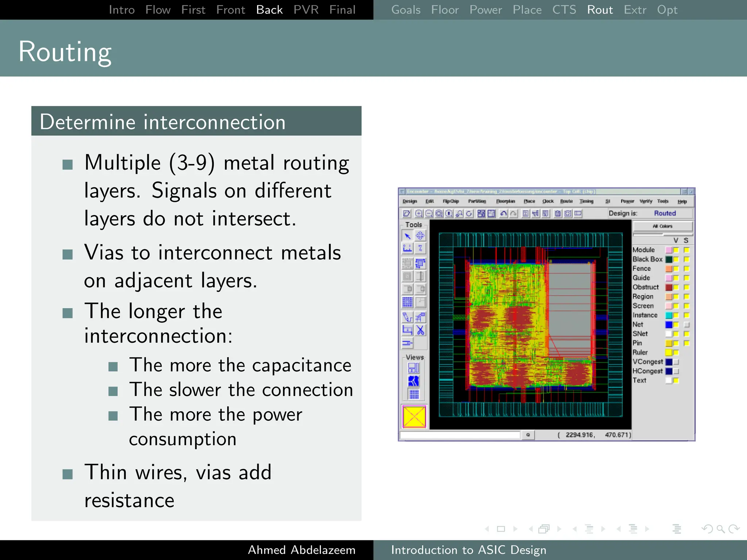Screen dimensions: 747x560
Task: Select the arrow pointer tool
Action: click(407, 236)
